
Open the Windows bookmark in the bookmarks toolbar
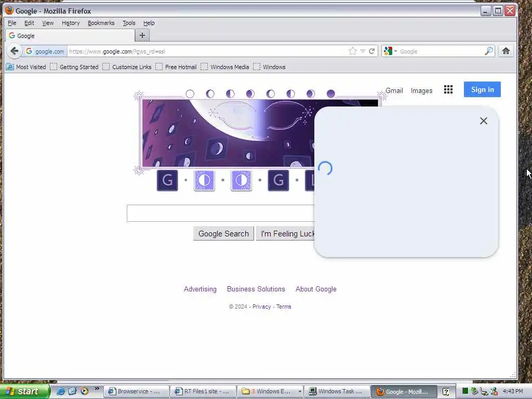click(270, 67)
